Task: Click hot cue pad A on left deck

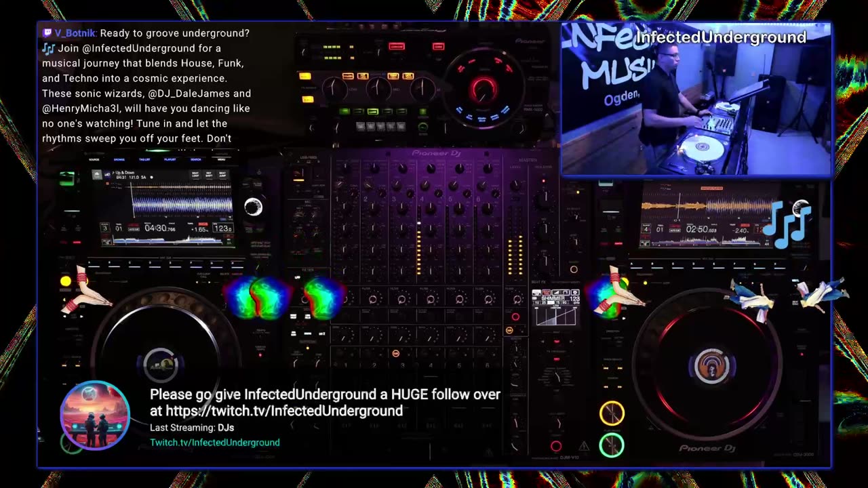Action: click(x=95, y=265)
